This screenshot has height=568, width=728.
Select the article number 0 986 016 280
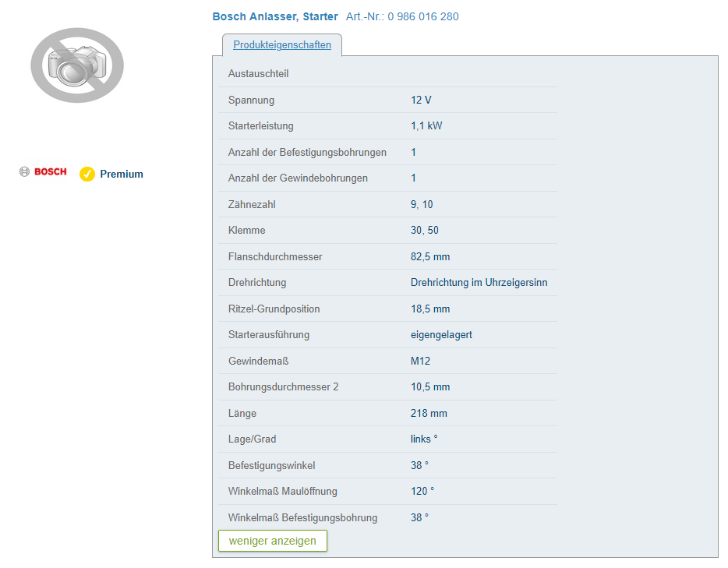[x=423, y=16]
